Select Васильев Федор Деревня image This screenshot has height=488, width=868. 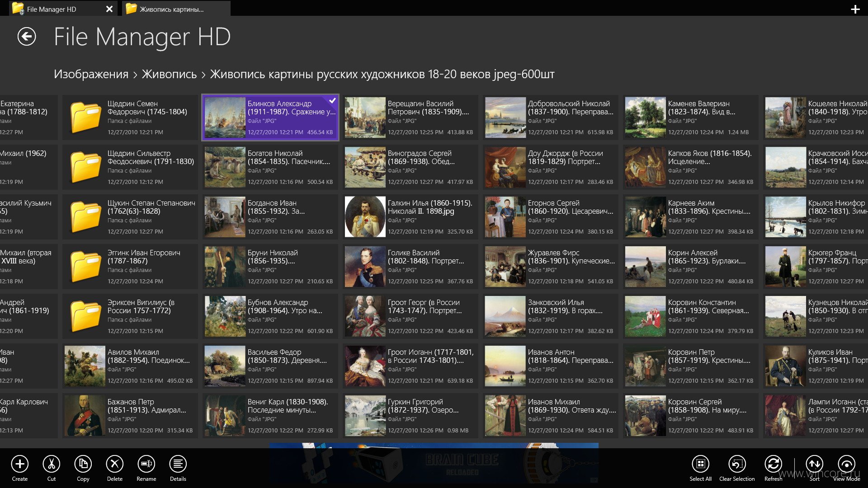point(270,366)
